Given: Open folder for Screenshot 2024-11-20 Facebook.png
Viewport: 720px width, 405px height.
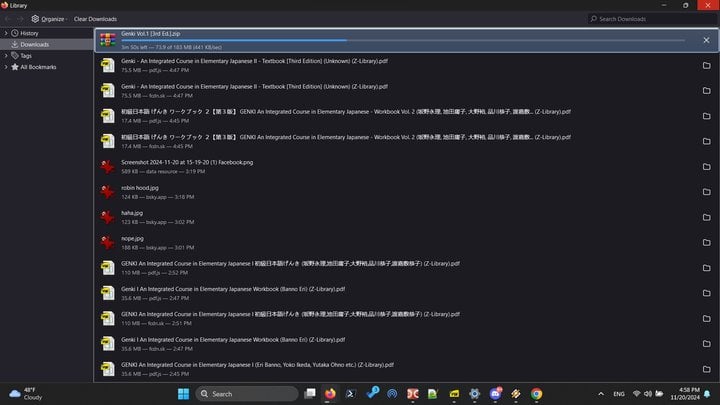Looking at the screenshot, I should [x=706, y=167].
